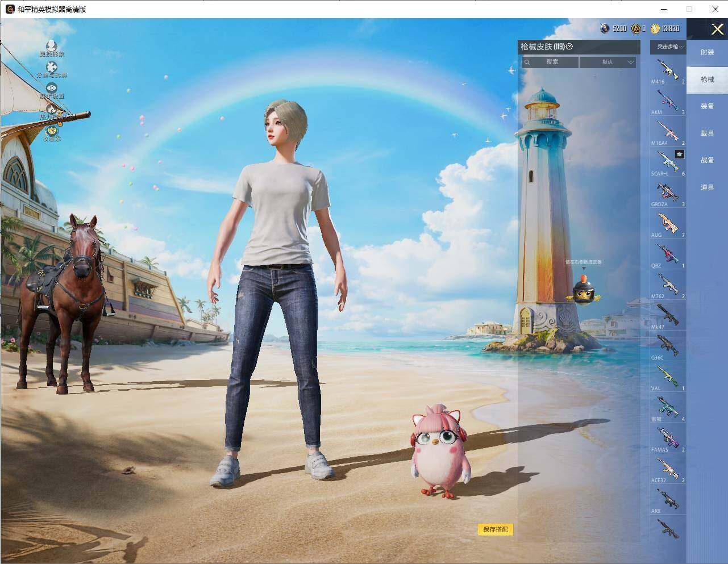
Task: Click the flame-shaped 热力 icon
Action: click(x=52, y=108)
